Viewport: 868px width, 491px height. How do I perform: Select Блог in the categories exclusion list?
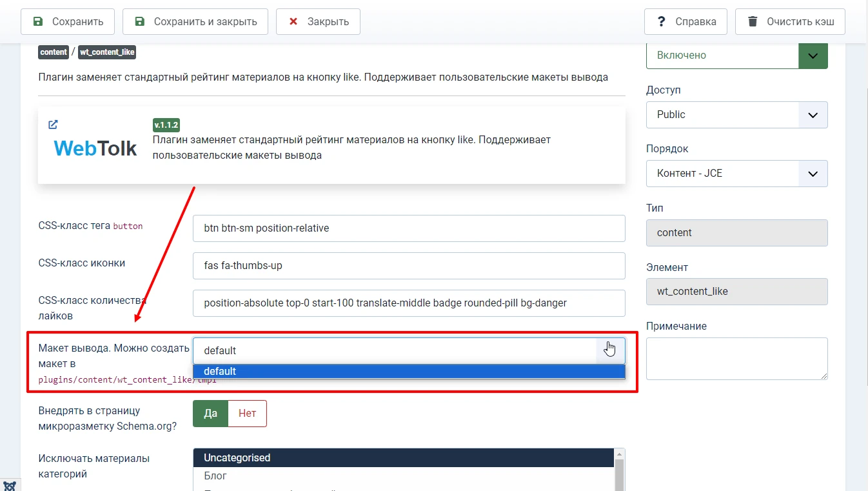215,476
